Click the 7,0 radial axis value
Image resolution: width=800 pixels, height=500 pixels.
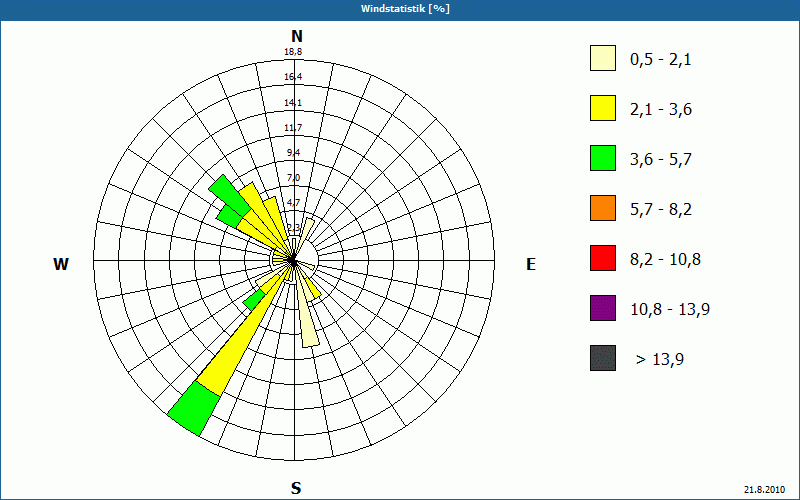[x=293, y=178]
